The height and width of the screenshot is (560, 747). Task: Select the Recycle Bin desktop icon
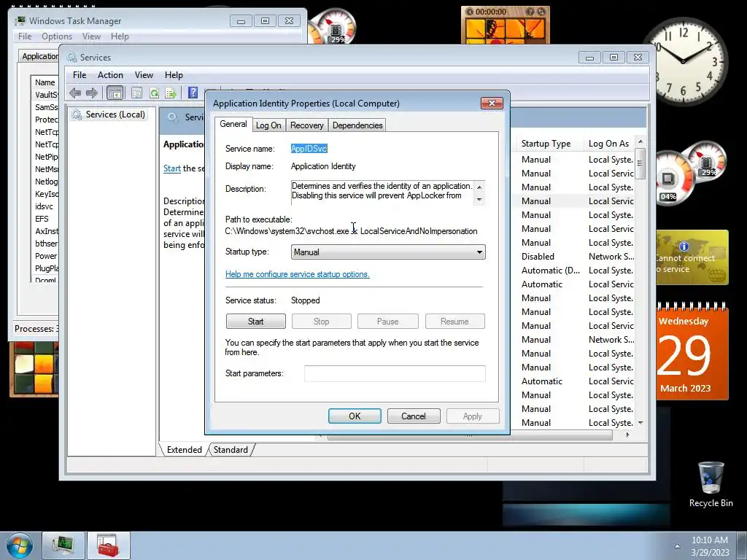(x=711, y=484)
